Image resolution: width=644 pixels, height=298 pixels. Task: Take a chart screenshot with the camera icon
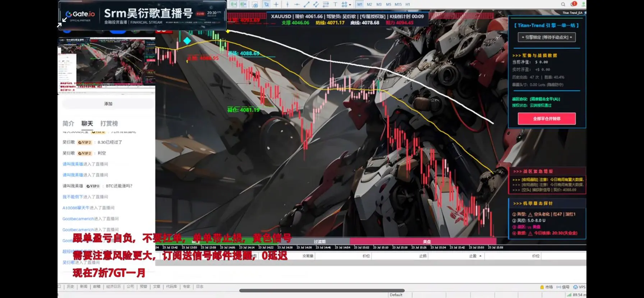coord(255,5)
